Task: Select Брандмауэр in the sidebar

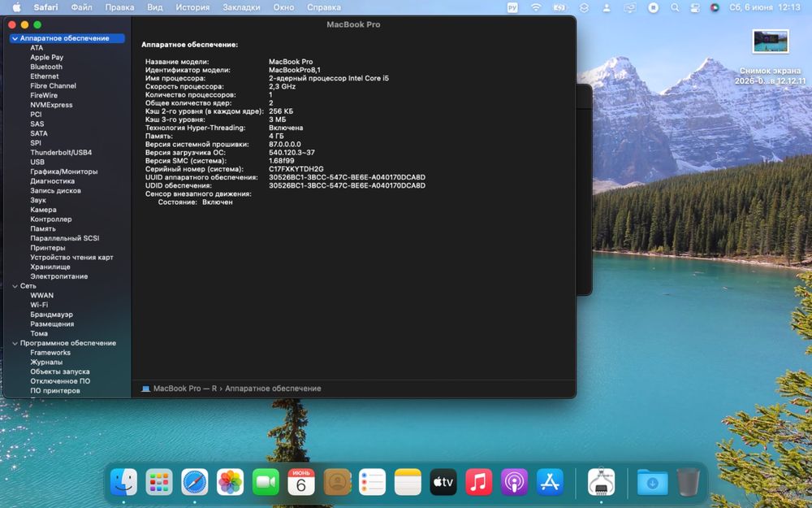Action: (51, 315)
